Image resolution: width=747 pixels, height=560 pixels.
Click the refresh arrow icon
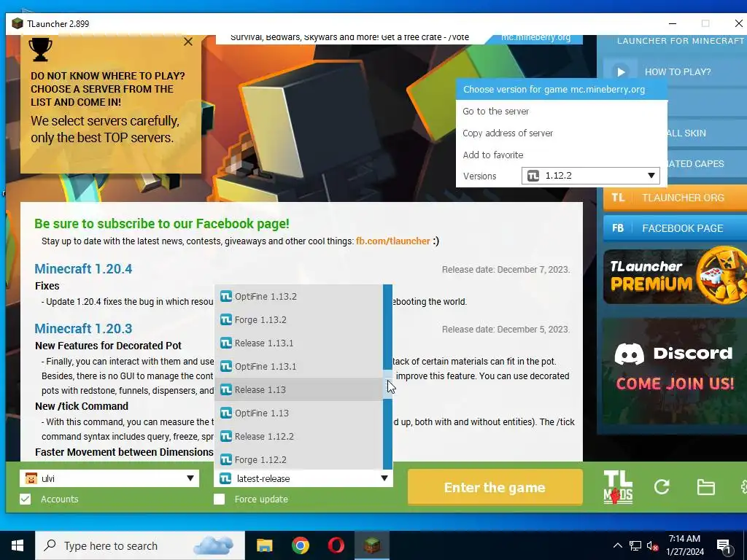662,486
